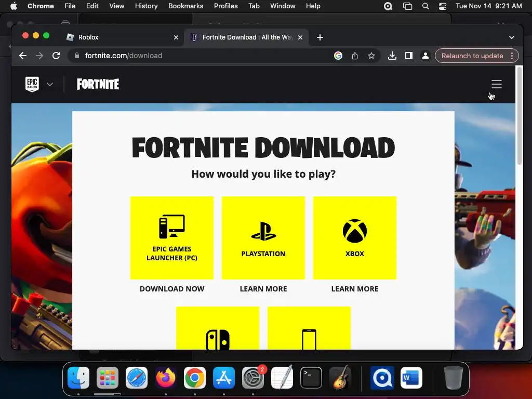Open TextEdit from the Dock
The width and height of the screenshot is (532, 399).
[282, 378]
